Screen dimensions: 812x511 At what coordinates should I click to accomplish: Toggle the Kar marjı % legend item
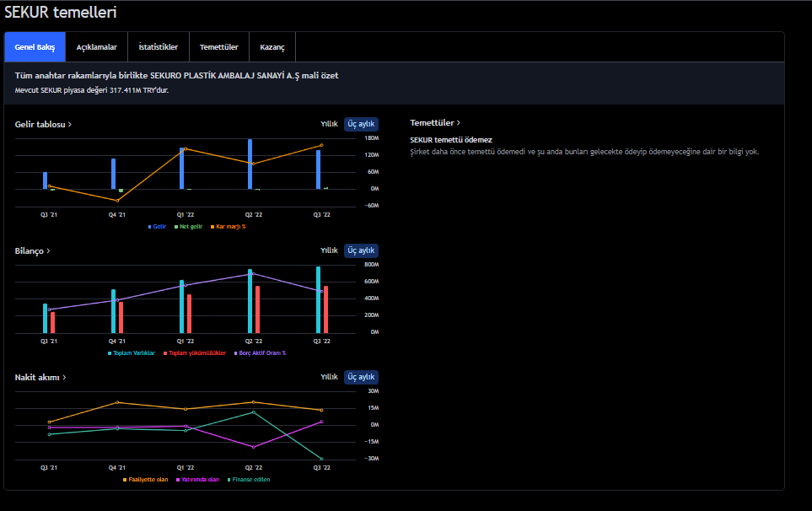[x=228, y=227]
